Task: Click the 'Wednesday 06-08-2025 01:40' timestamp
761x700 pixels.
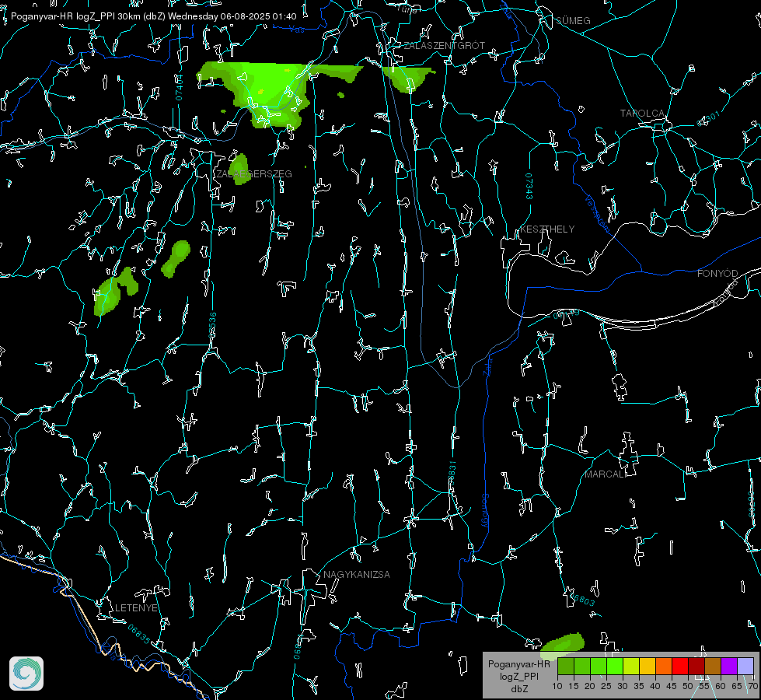Action: [232, 16]
